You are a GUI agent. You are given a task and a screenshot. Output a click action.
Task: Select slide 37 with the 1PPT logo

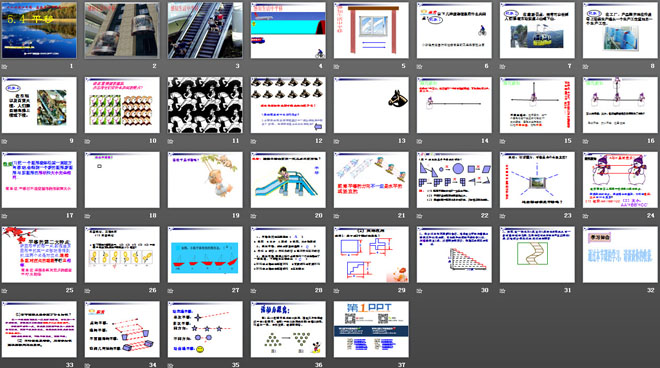coord(371,329)
